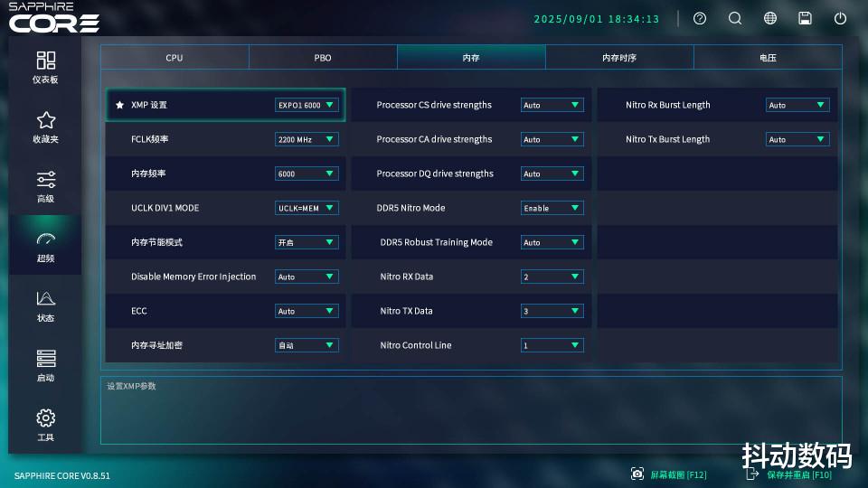This screenshot has width=868, height=488.
Task: Click the Nitro Rx Burst Length label
Action: click(667, 105)
